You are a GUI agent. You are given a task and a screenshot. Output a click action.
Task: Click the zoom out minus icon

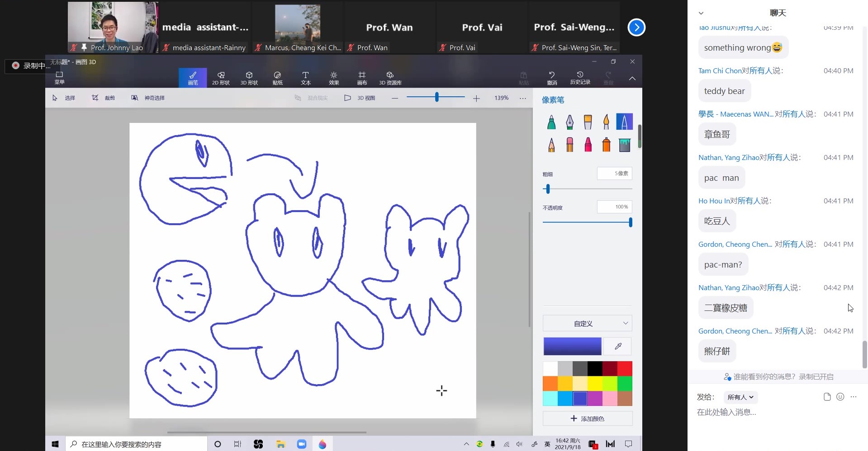coord(395,98)
